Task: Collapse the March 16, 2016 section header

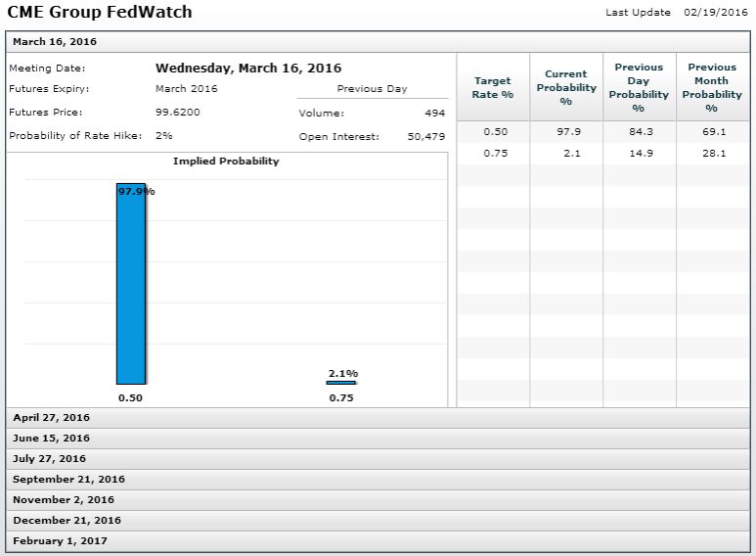Action: (x=55, y=42)
